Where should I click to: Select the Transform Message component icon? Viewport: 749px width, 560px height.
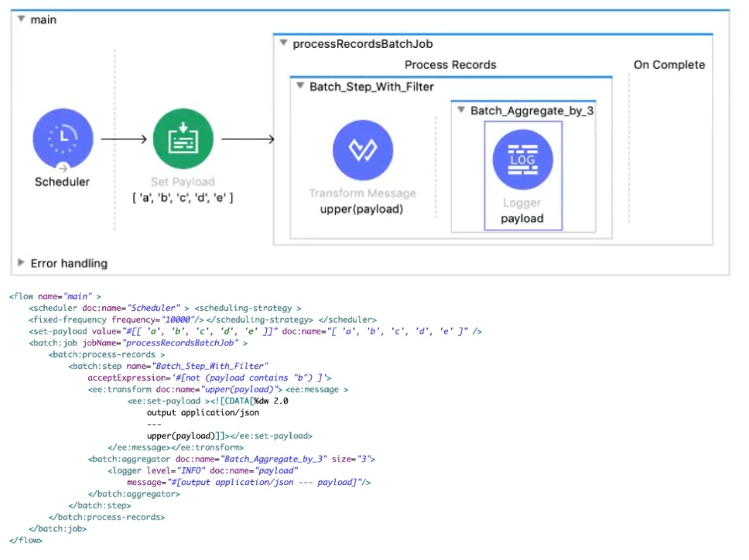[362, 150]
